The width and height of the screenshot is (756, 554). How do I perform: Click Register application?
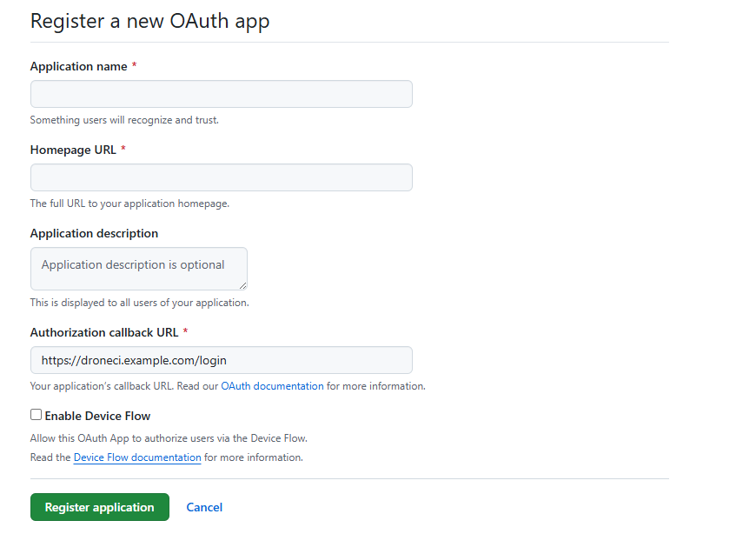click(99, 507)
